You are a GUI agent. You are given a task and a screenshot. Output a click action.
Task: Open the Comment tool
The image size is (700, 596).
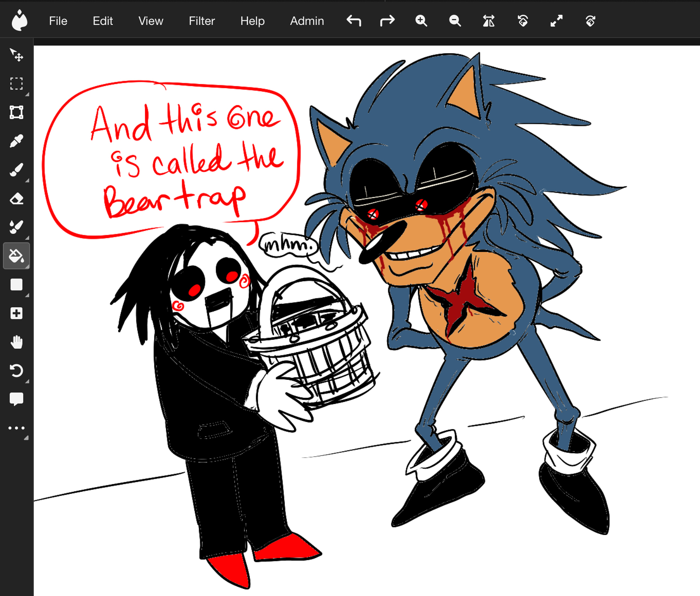tap(16, 399)
